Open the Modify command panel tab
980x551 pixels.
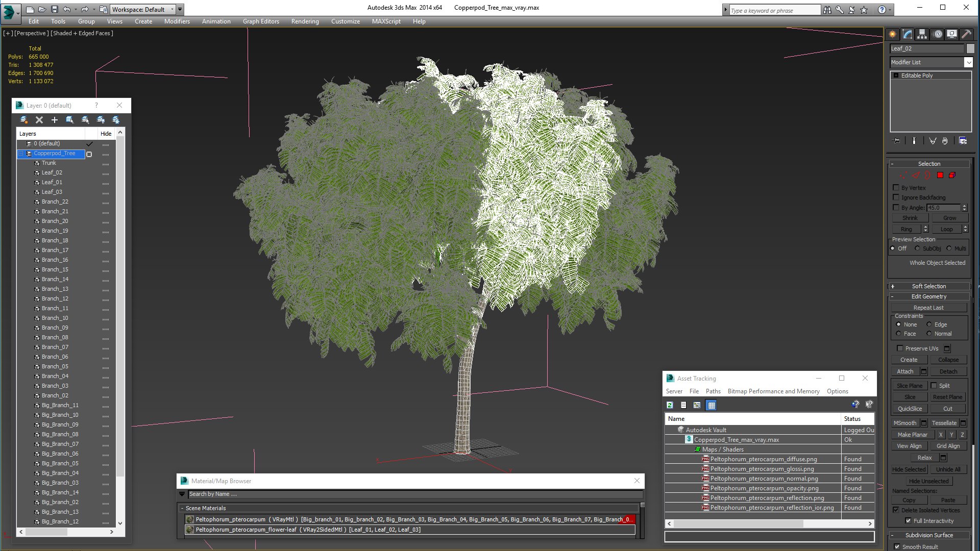pyautogui.click(x=907, y=34)
